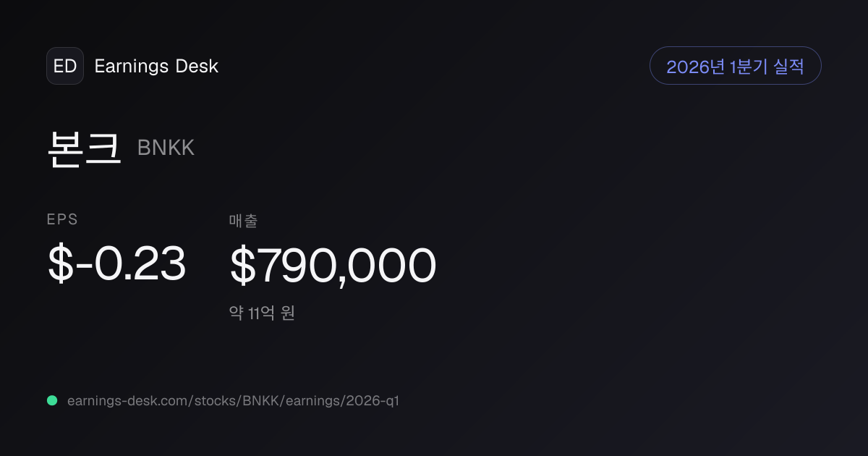Select the $-0.23 EPS value
The height and width of the screenshot is (456, 868).
pos(116,263)
